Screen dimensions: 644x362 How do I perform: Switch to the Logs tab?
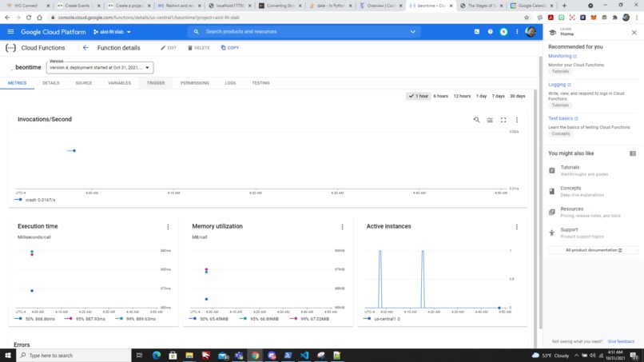click(x=230, y=83)
